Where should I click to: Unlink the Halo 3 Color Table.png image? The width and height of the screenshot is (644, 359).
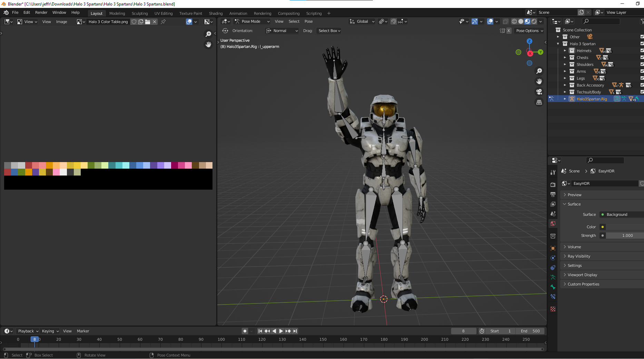(x=155, y=22)
